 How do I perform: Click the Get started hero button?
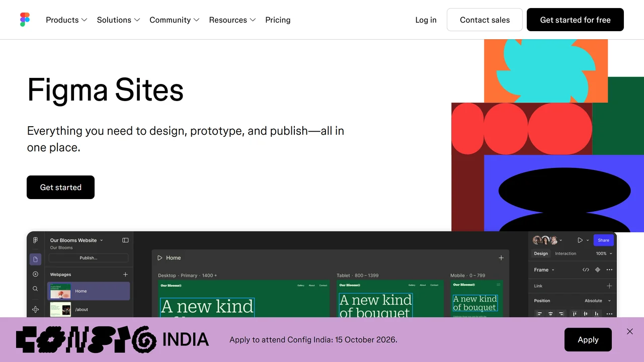click(60, 187)
